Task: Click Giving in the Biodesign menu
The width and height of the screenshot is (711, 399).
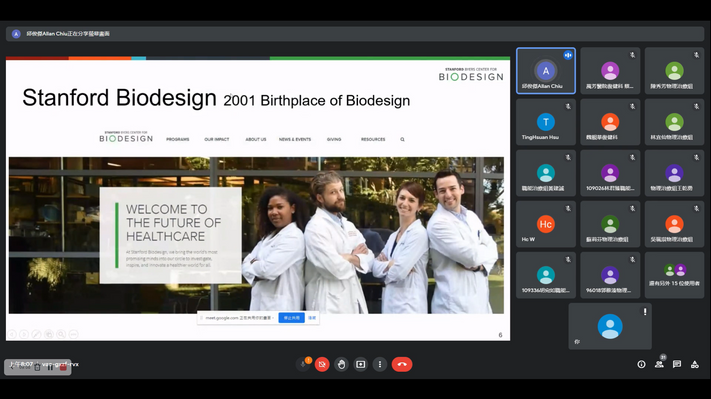Action: [334, 139]
